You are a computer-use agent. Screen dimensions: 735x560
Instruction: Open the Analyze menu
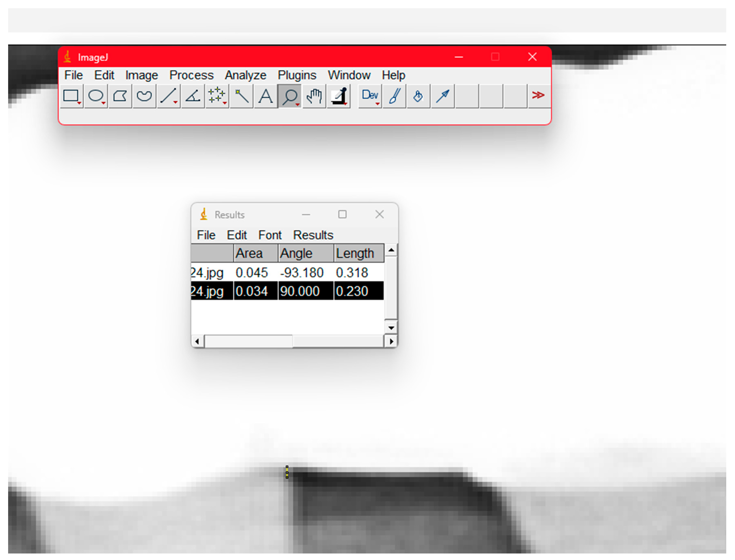(x=245, y=75)
